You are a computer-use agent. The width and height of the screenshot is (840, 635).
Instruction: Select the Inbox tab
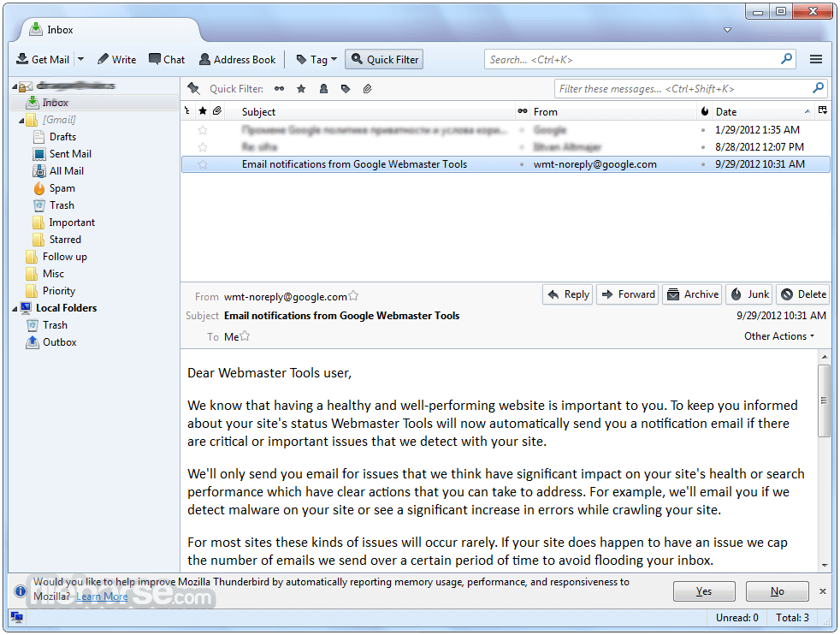[x=109, y=30]
